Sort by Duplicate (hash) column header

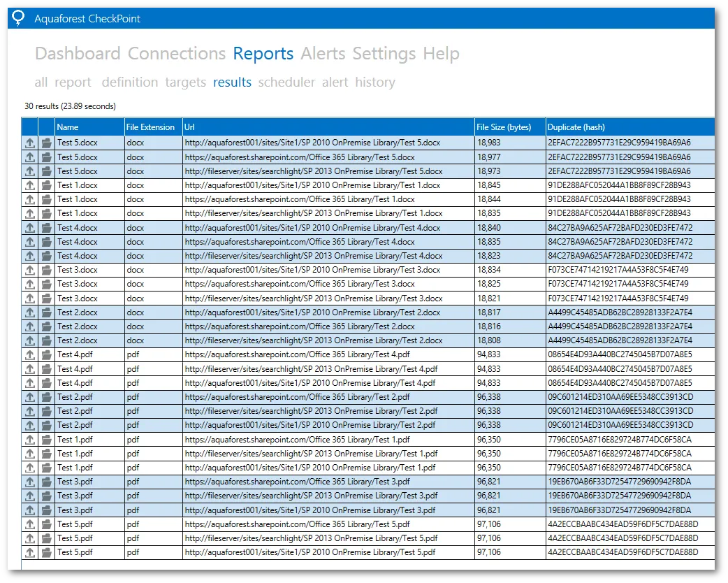(x=630, y=127)
